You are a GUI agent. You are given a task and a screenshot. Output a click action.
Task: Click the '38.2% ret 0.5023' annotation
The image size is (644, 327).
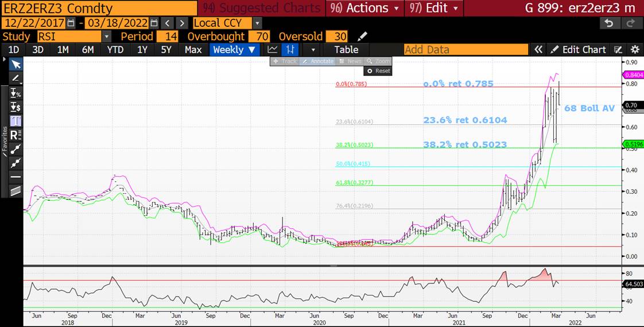click(x=465, y=145)
